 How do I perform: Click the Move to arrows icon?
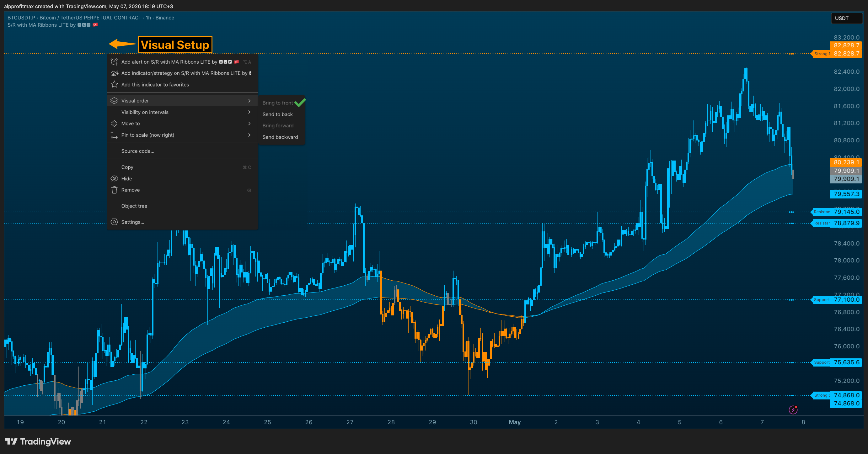(x=114, y=124)
